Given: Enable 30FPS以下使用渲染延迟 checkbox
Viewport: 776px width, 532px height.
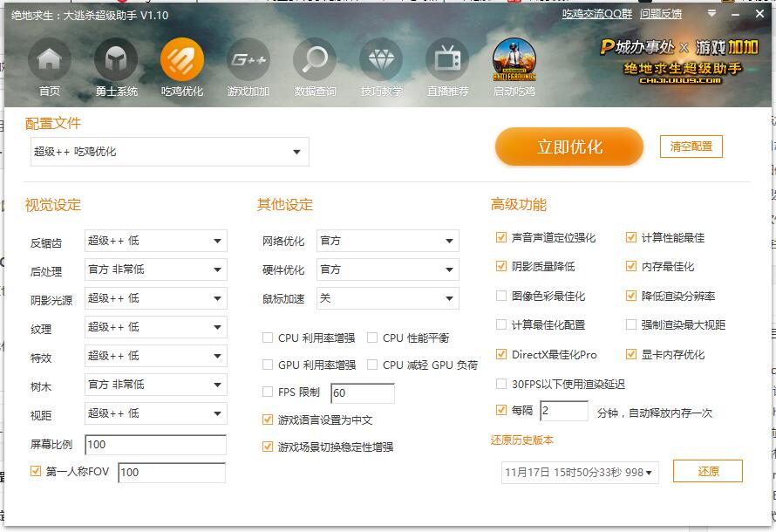Looking at the screenshot, I should click(x=500, y=384).
